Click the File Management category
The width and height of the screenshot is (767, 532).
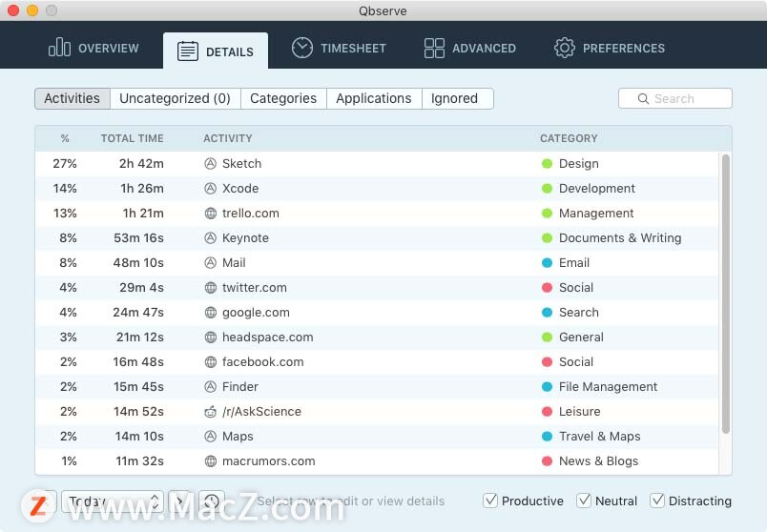coord(608,387)
